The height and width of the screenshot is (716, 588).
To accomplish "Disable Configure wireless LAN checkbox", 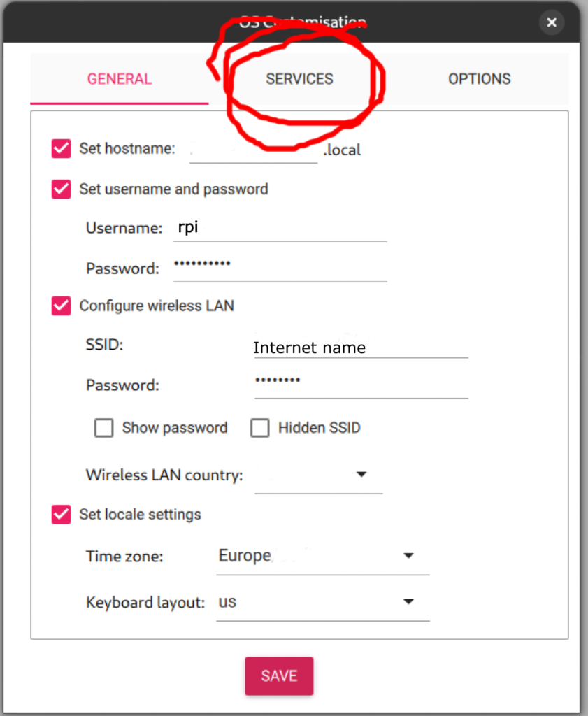I will click(x=62, y=306).
